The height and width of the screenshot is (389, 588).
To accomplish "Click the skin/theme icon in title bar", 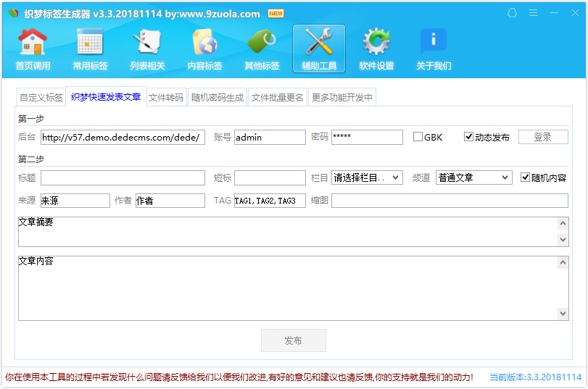I will point(513,13).
